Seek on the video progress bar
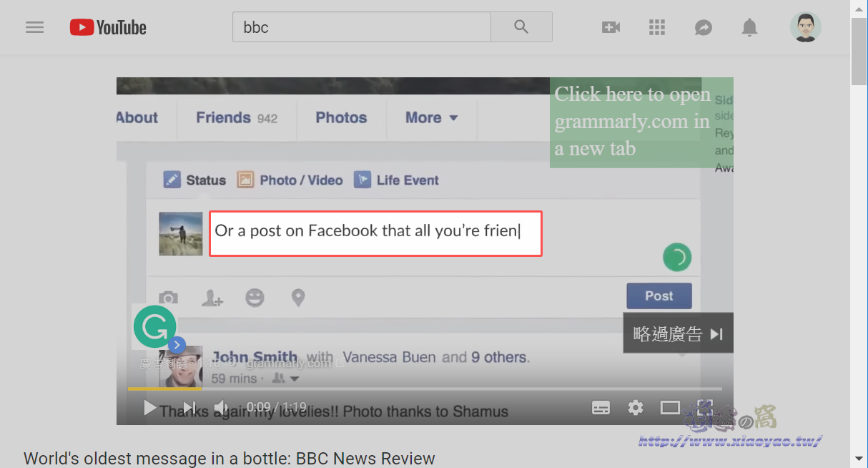The image size is (868, 468). [425, 389]
